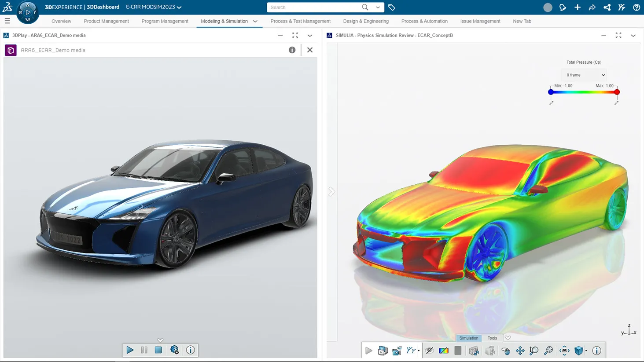Select the rotate view tool in SIMULIA toolbar

[506, 351]
